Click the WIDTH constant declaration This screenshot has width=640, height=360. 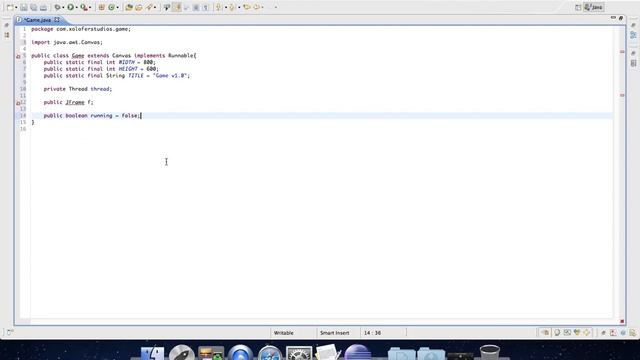[x=100, y=62]
